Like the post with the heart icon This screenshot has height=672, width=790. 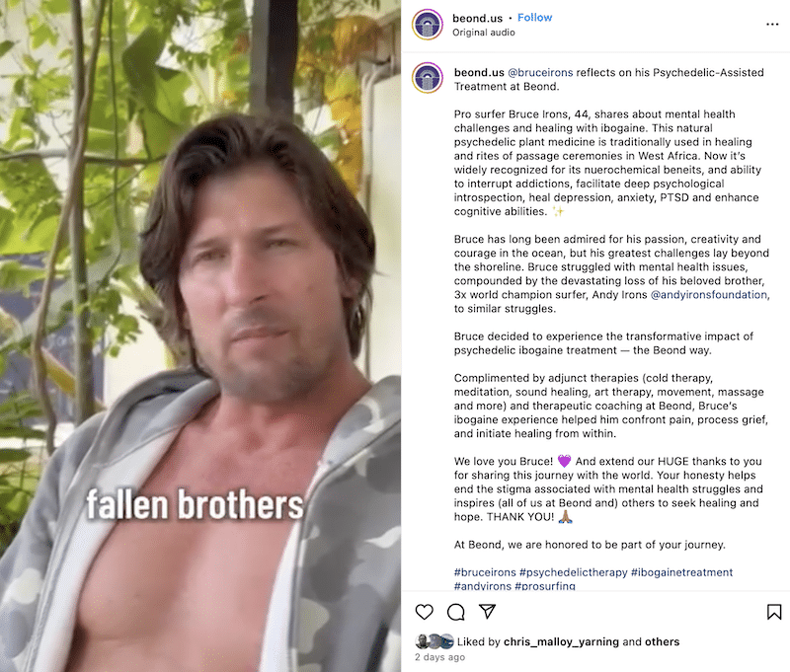(425, 612)
